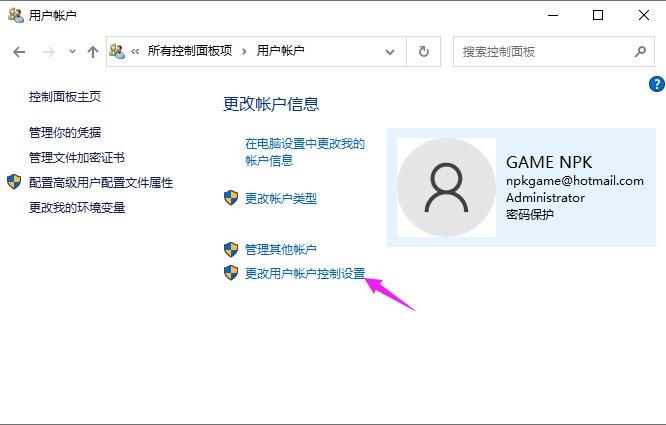Open 控制面板主页 from the left pane
This screenshot has height=425, width=666.
[65, 97]
